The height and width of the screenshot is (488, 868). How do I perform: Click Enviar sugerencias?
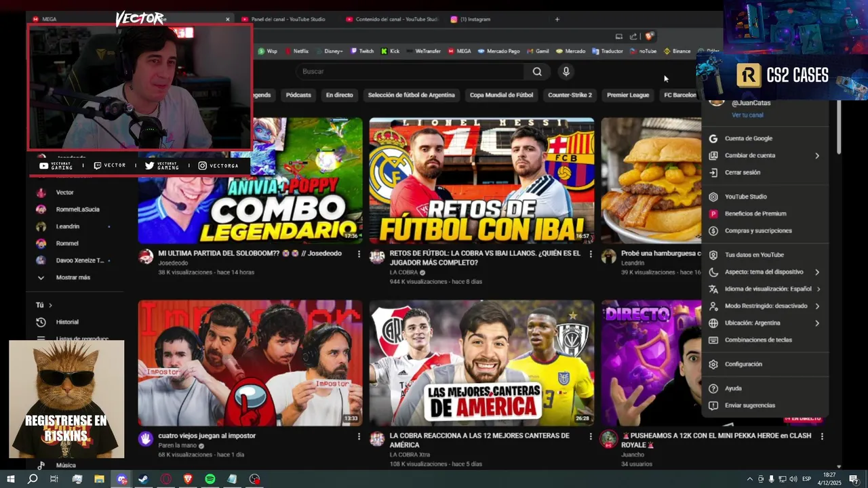765,405
